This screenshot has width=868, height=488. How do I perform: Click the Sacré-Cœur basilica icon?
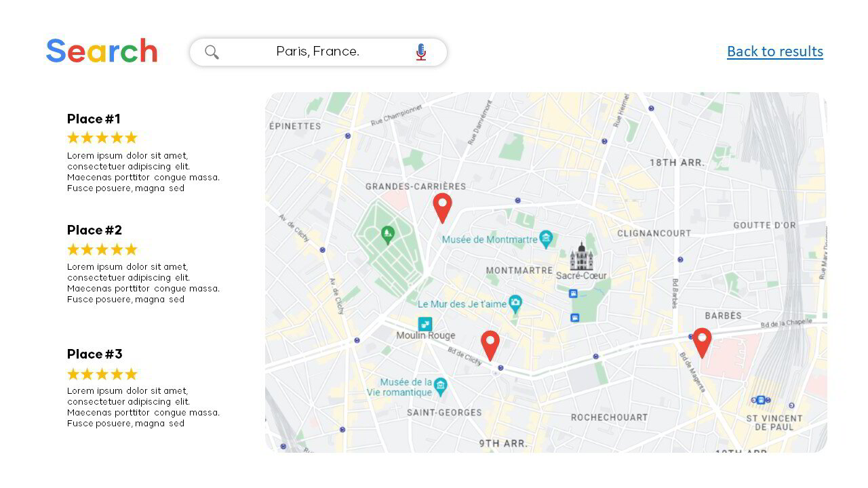(x=581, y=256)
